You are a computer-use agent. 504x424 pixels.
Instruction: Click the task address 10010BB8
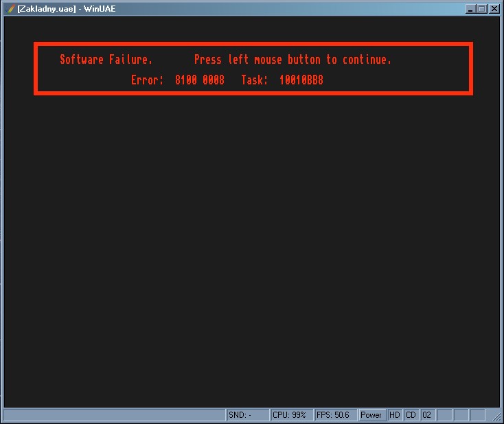[x=301, y=80]
